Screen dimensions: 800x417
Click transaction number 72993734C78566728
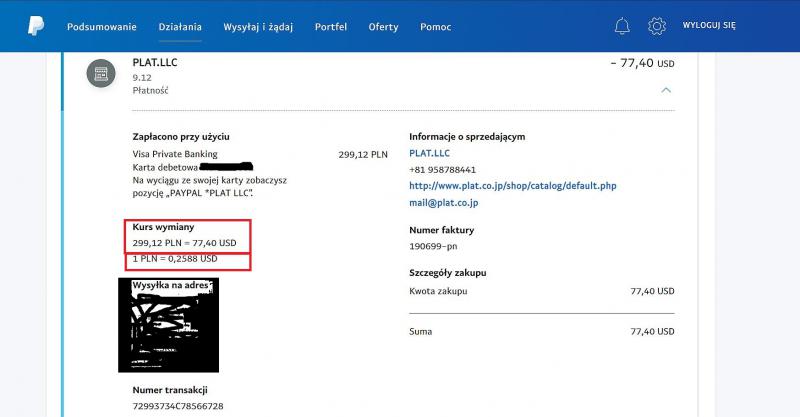[x=178, y=406]
